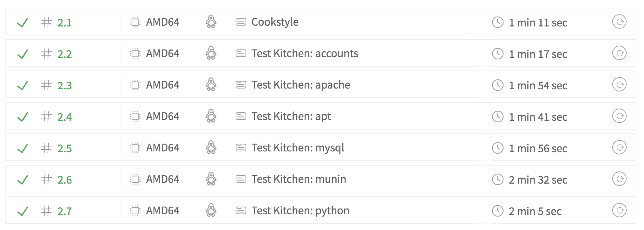Open job number 2.7
The image size is (644, 230).
point(64,211)
